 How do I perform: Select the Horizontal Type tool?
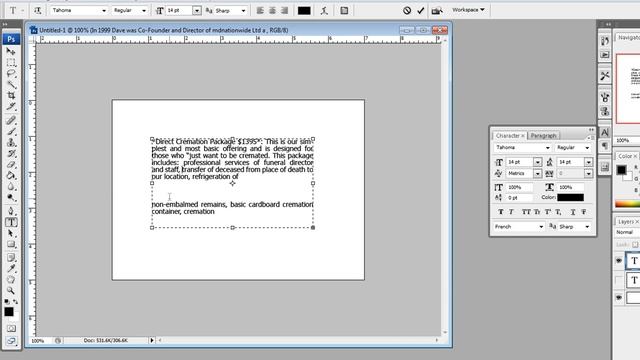(x=11, y=222)
